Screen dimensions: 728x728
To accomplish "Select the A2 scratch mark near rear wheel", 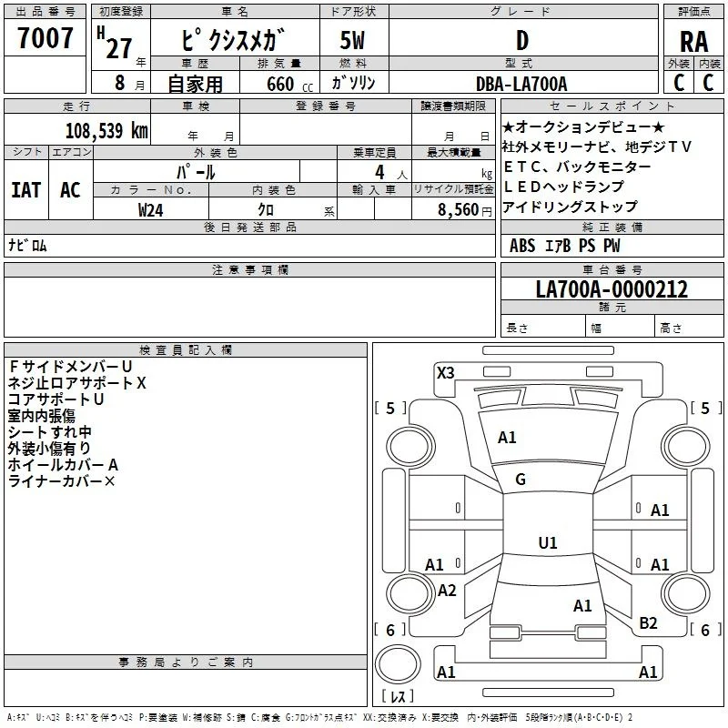I will pos(447,591).
